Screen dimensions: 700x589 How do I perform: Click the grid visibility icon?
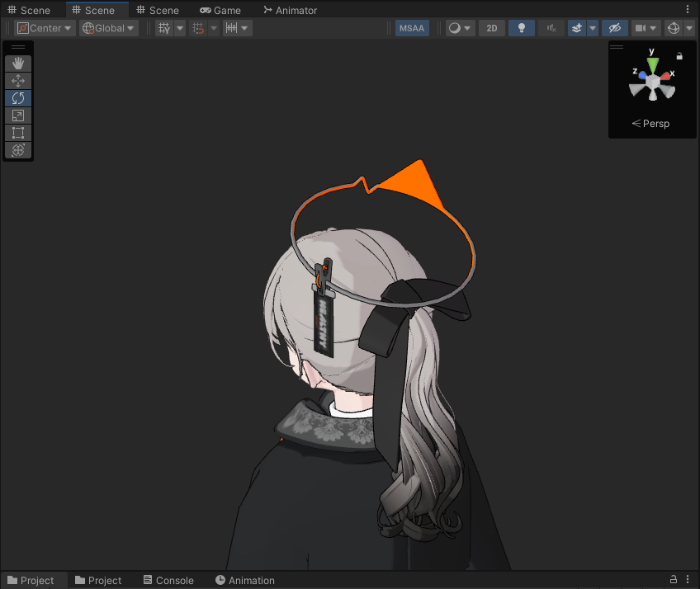[164, 28]
